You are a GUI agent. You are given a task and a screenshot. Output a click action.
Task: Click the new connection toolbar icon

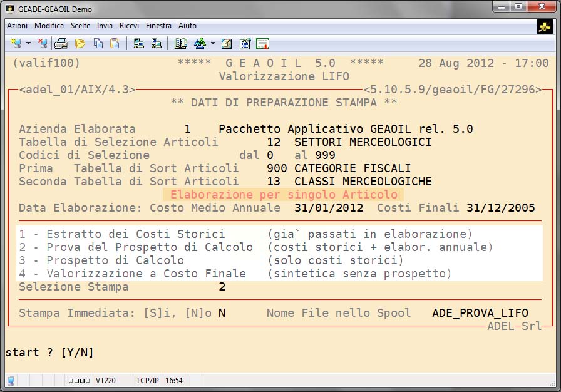click(16, 44)
